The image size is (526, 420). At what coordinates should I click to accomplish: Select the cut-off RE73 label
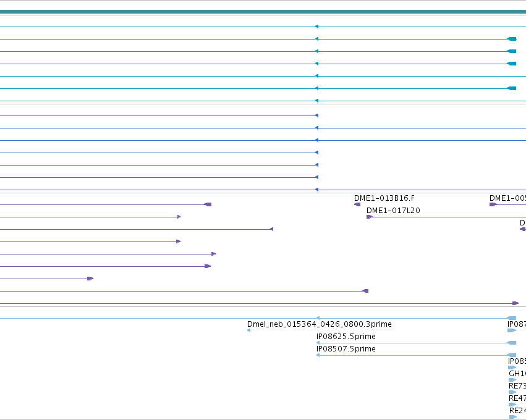[517, 386]
